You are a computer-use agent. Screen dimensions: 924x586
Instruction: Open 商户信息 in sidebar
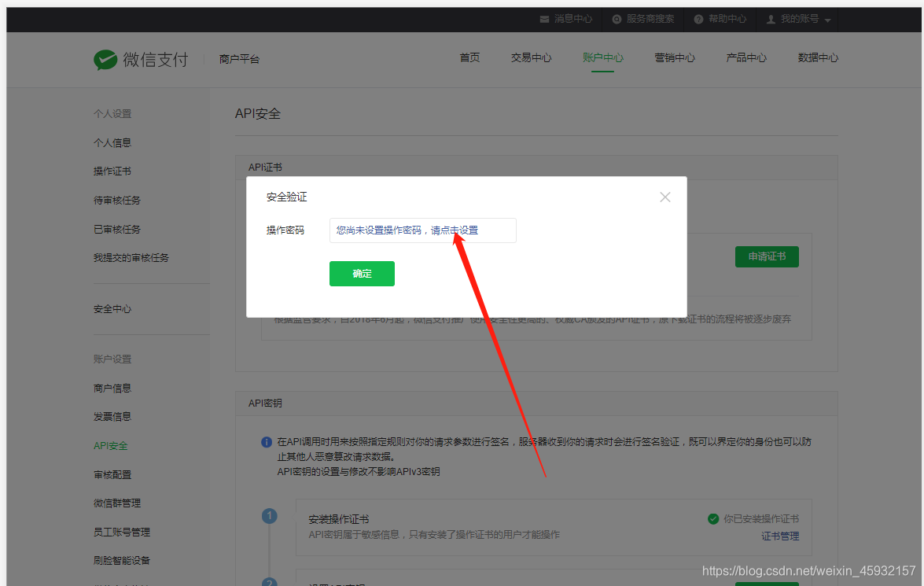[x=112, y=388]
